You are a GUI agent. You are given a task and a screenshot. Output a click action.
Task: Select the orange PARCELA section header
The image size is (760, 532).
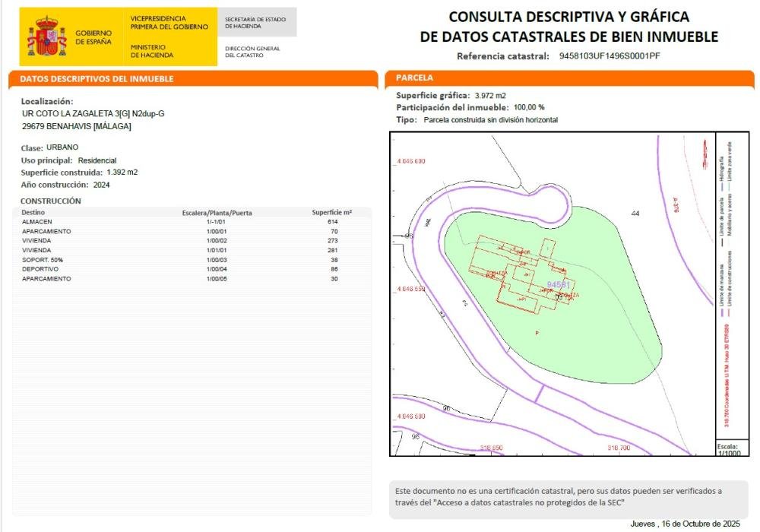(415, 78)
